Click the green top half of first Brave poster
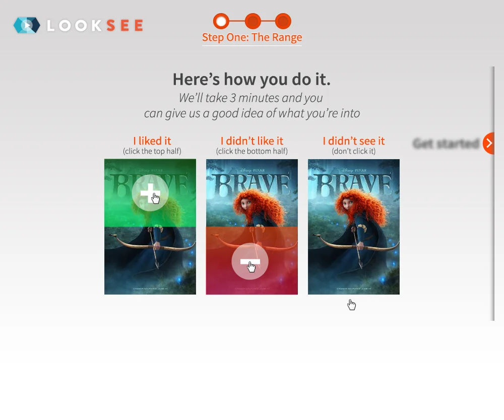This screenshot has height=420, width=504. (150, 193)
